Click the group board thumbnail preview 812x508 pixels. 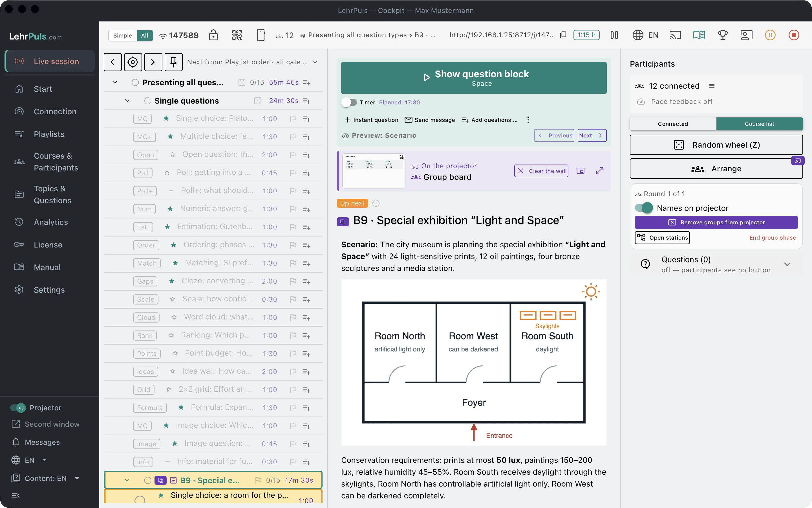point(374,171)
